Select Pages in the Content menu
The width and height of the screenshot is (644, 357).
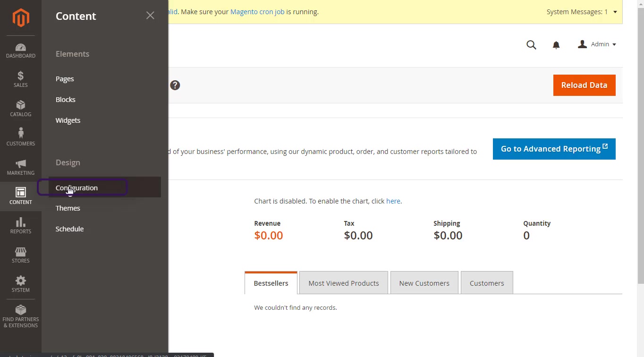[65, 79]
